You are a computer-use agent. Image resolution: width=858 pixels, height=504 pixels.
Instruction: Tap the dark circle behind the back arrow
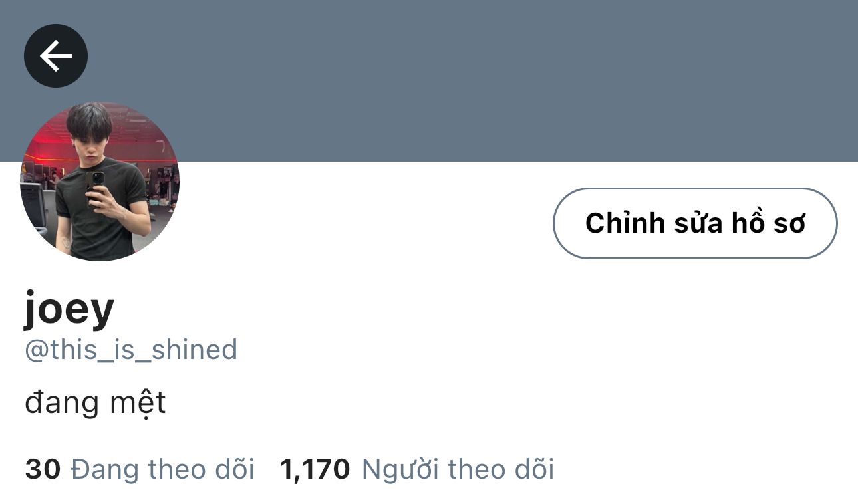56,56
